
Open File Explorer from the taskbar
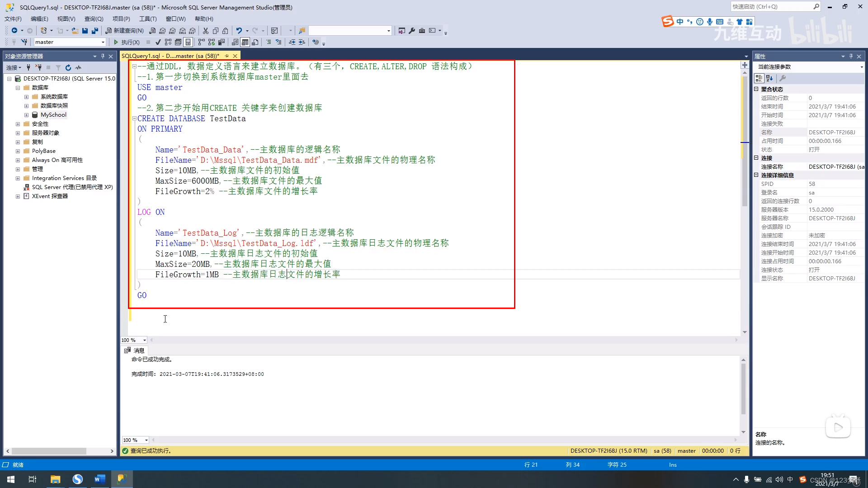coord(55,479)
